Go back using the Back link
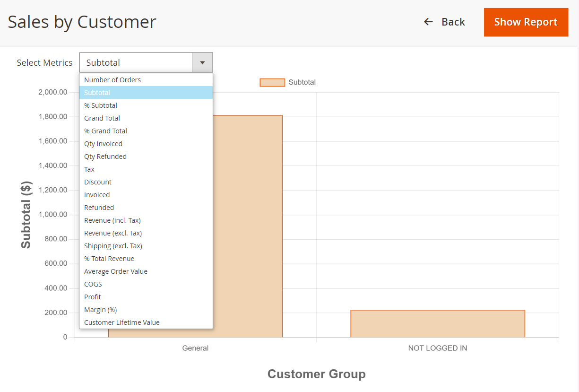The width and height of the screenshot is (579, 392). click(x=444, y=22)
